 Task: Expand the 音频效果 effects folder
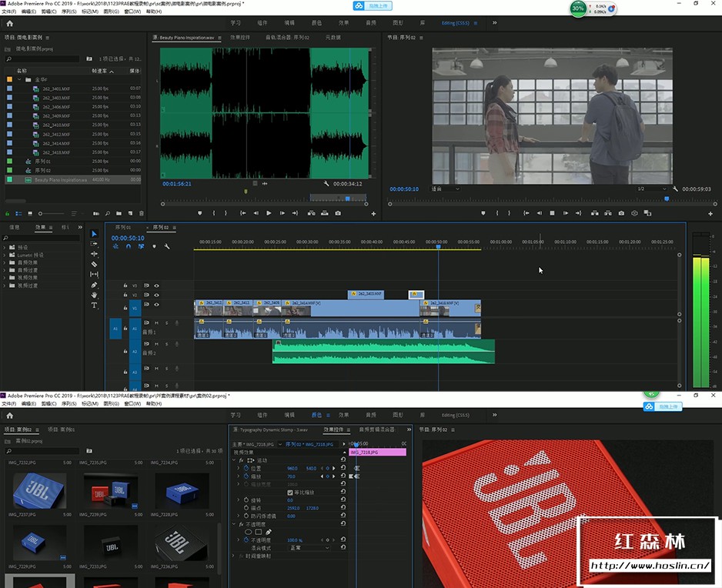point(5,262)
